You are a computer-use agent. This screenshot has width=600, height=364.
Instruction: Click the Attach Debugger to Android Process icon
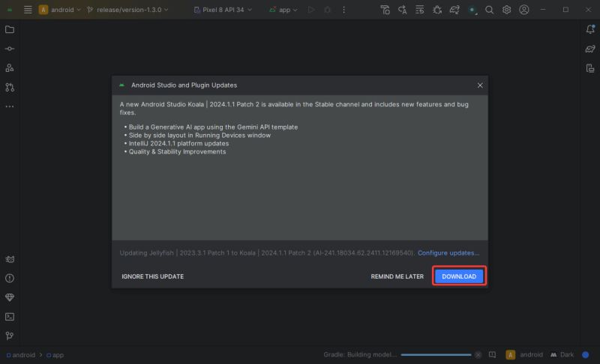tap(437, 10)
